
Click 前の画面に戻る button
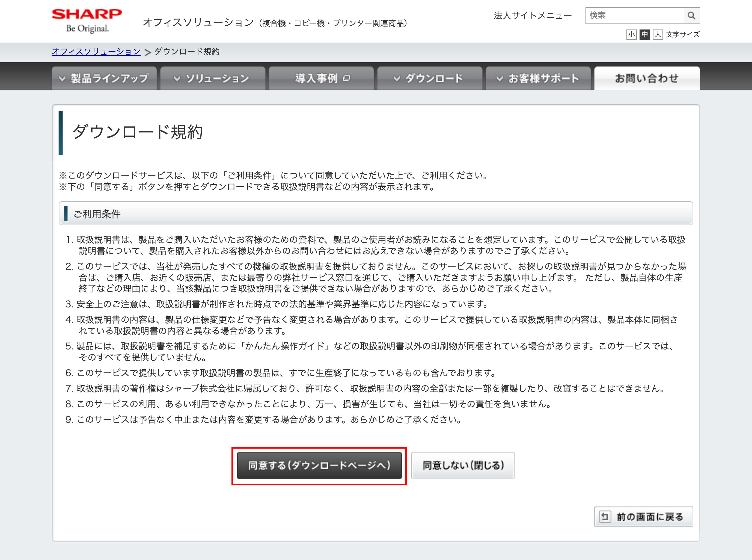[644, 517]
